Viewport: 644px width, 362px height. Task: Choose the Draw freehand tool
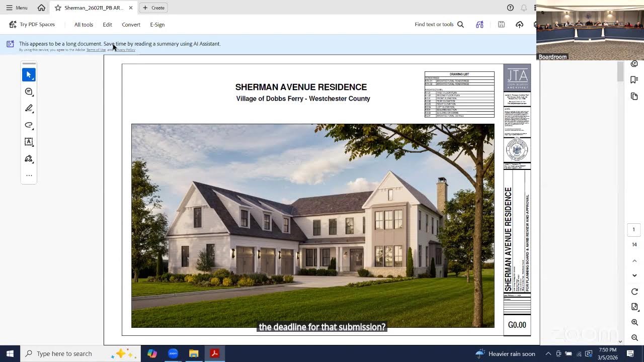pos(29,125)
